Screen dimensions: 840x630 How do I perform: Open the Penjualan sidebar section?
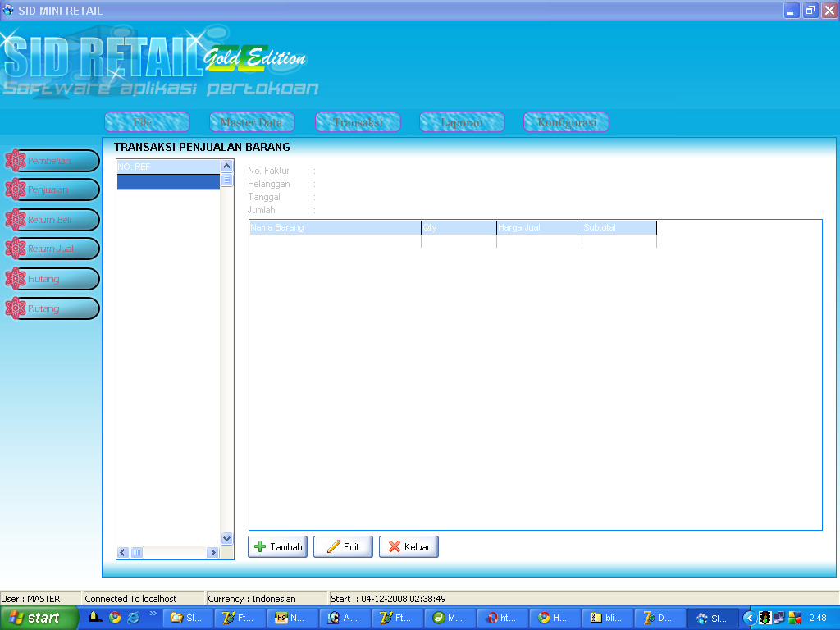click(x=52, y=190)
